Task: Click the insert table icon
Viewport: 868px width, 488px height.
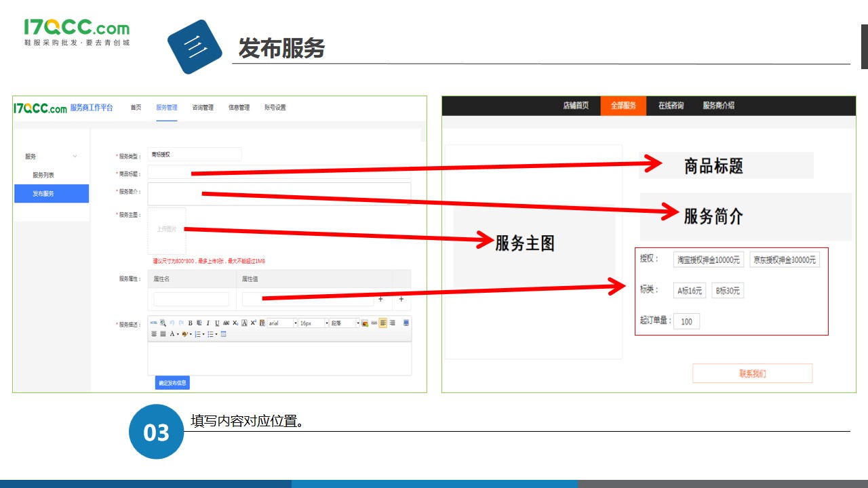Action: [x=224, y=334]
